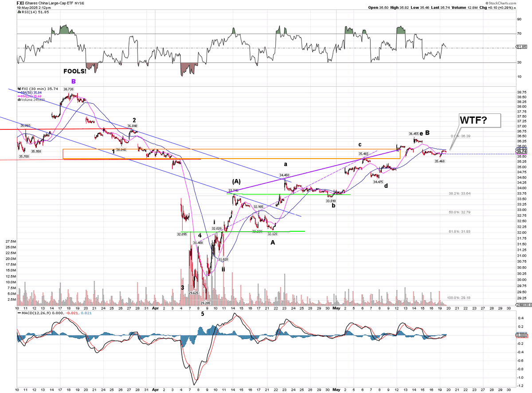
Task: Click the "(A)" wave label
Action: click(x=236, y=181)
